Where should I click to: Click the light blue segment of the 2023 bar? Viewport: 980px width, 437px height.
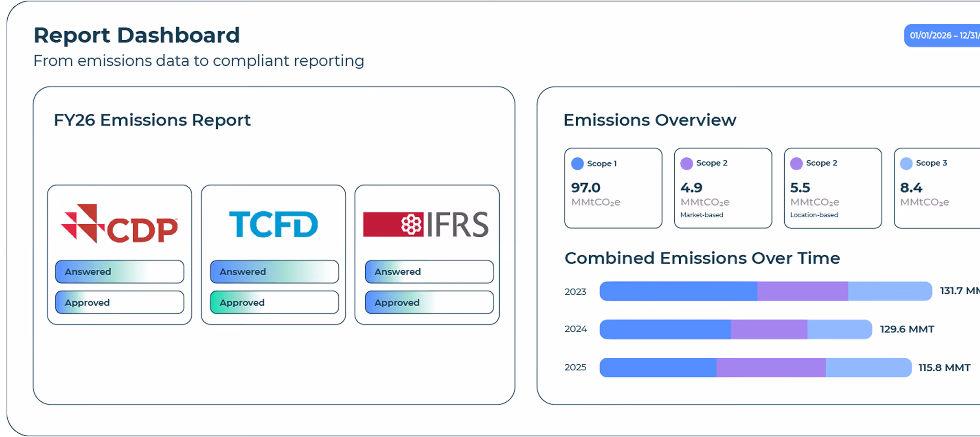tap(890, 291)
